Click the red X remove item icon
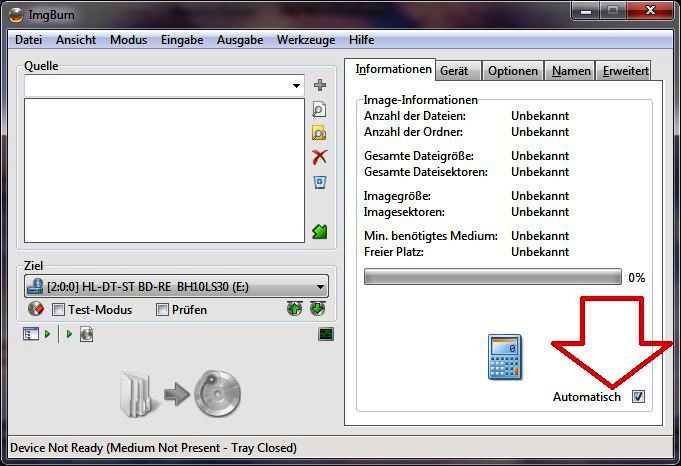 coord(320,157)
